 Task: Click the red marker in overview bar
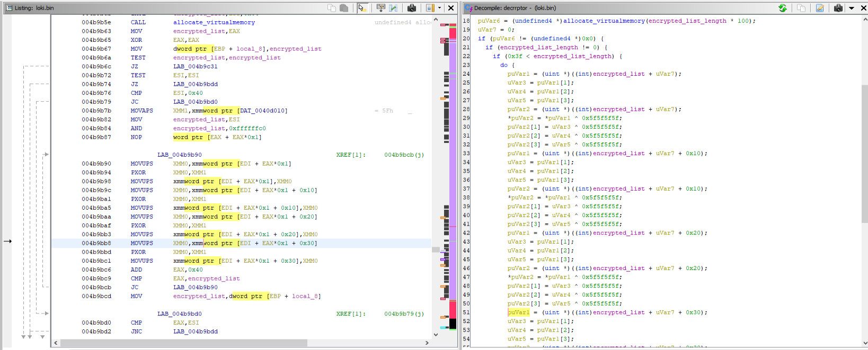click(x=453, y=33)
